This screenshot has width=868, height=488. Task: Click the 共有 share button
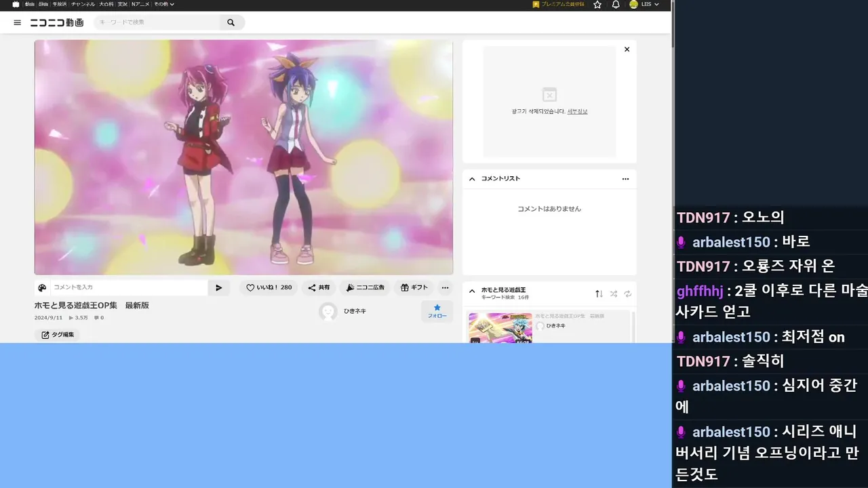pos(319,287)
